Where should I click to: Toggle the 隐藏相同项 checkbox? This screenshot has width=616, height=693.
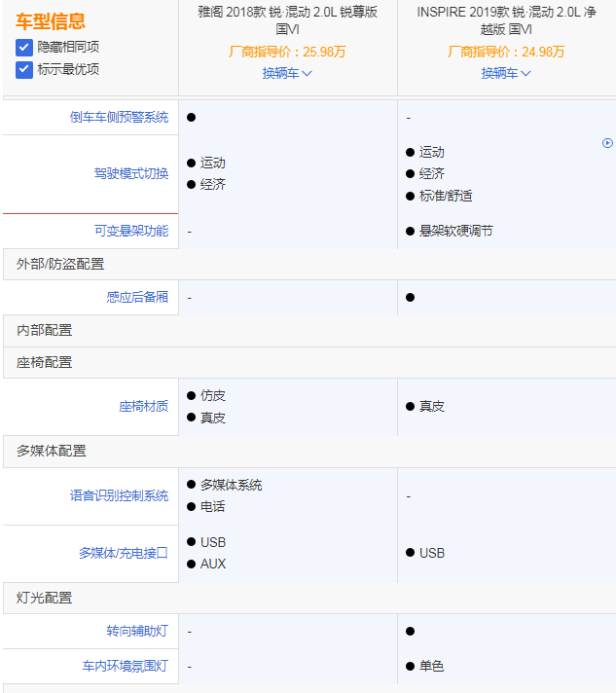tap(24, 47)
